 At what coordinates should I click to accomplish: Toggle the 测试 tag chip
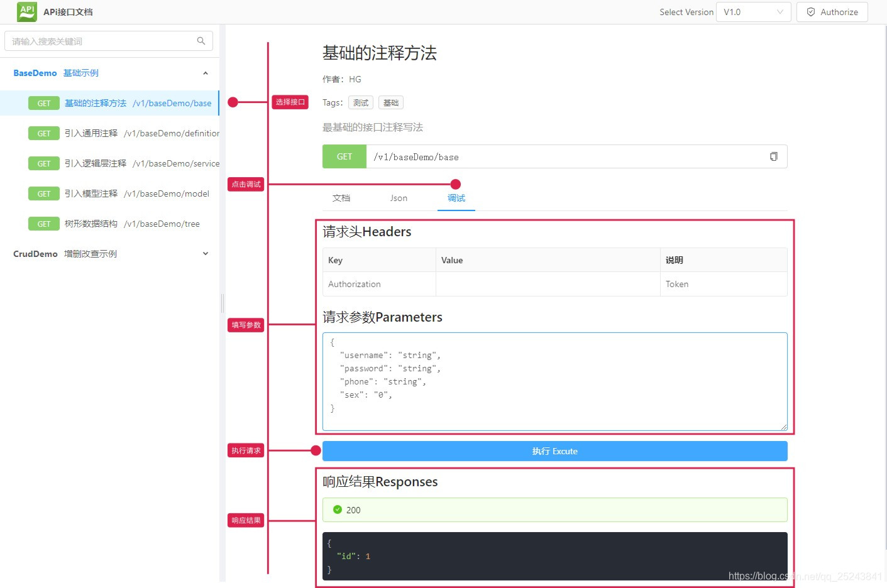coord(360,102)
